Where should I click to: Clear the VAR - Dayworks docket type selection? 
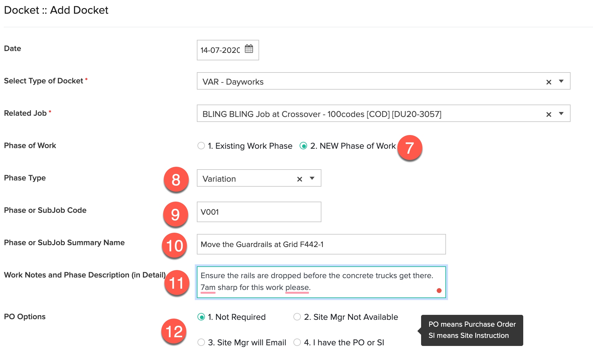(x=549, y=82)
